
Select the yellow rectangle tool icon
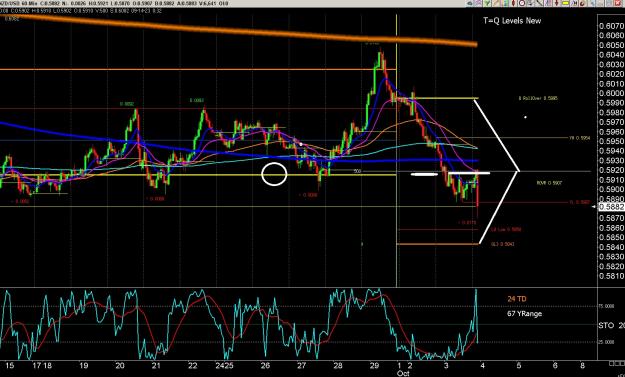click(565, 3)
